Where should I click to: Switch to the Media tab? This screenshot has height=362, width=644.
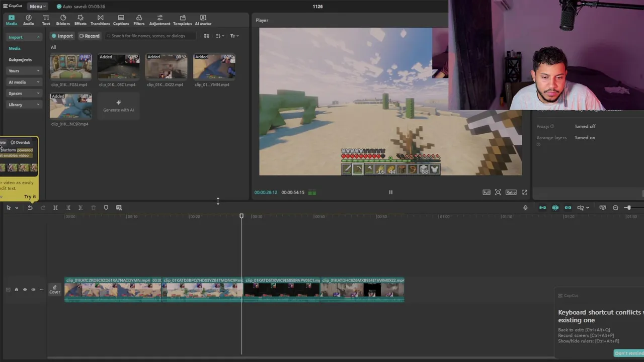[11, 20]
